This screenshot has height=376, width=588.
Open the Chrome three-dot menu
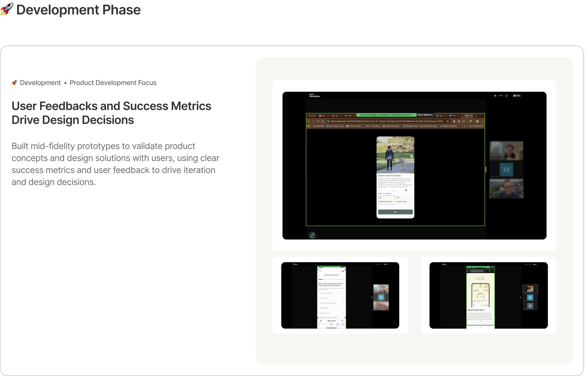click(482, 121)
